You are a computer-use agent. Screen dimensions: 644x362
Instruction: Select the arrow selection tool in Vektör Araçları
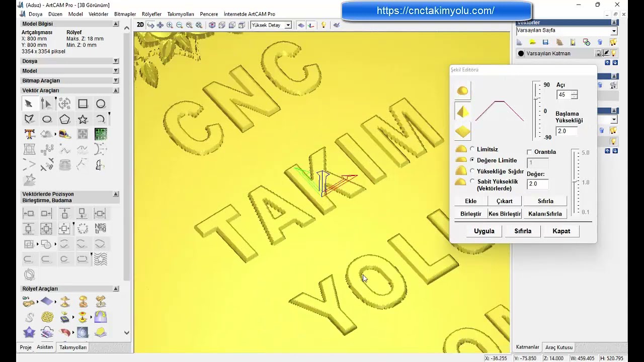point(29,104)
